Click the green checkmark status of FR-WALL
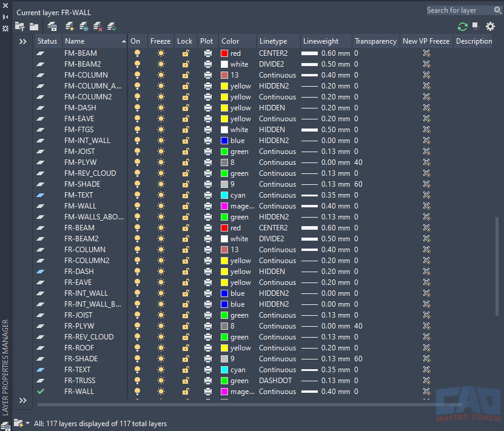This screenshot has height=431, width=504. point(41,391)
